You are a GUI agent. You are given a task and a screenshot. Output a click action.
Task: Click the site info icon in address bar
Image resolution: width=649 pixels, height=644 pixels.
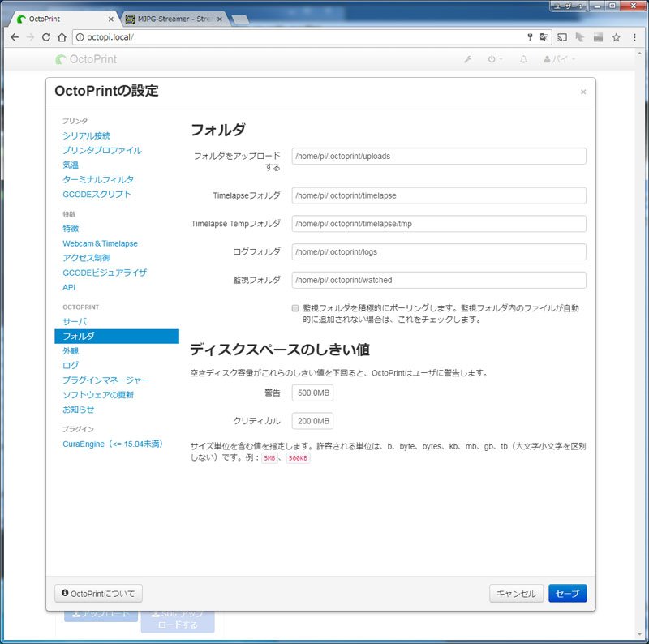[80, 37]
